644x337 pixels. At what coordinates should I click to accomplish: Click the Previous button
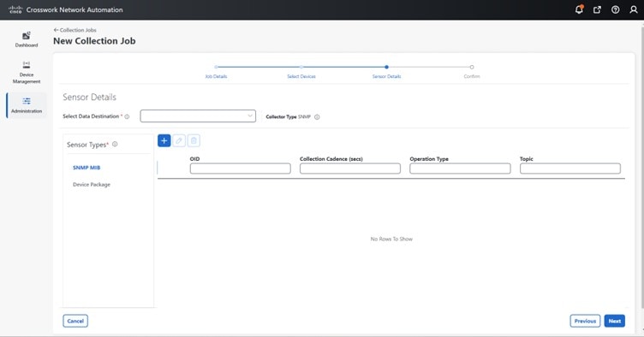pos(585,321)
